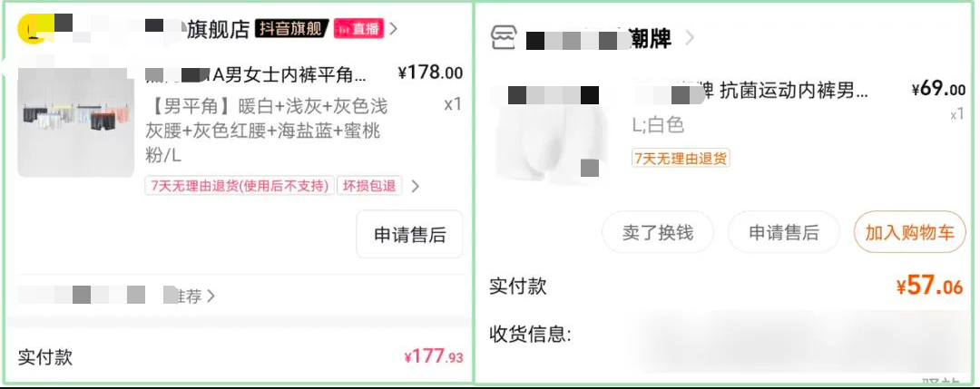Click 申请售后 on the ¥178 order
This screenshot has height=389, width=980.
pos(410,234)
